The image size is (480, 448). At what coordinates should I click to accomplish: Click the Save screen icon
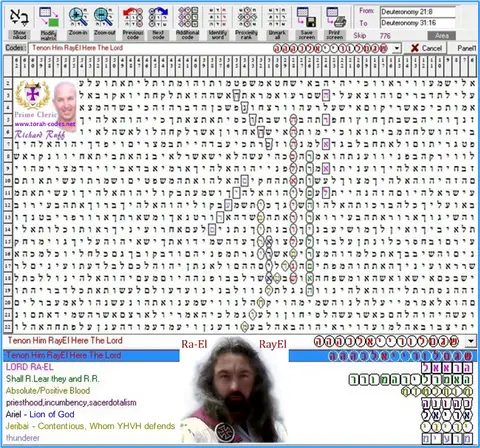[306, 17]
